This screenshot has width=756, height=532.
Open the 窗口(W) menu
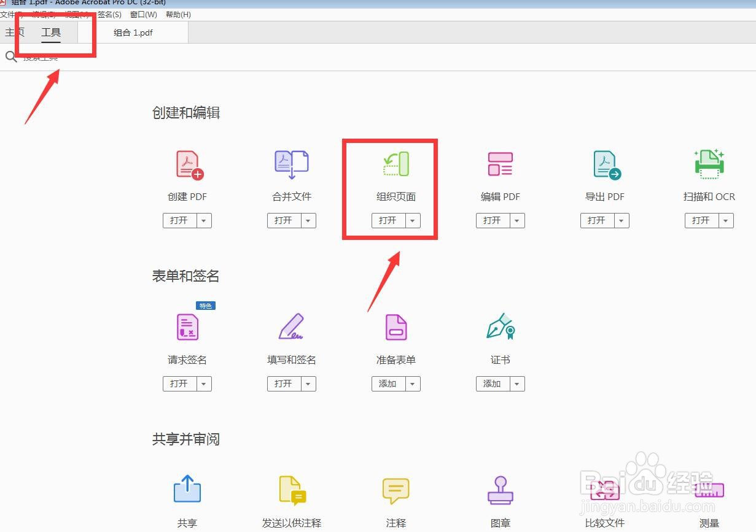pos(143,14)
